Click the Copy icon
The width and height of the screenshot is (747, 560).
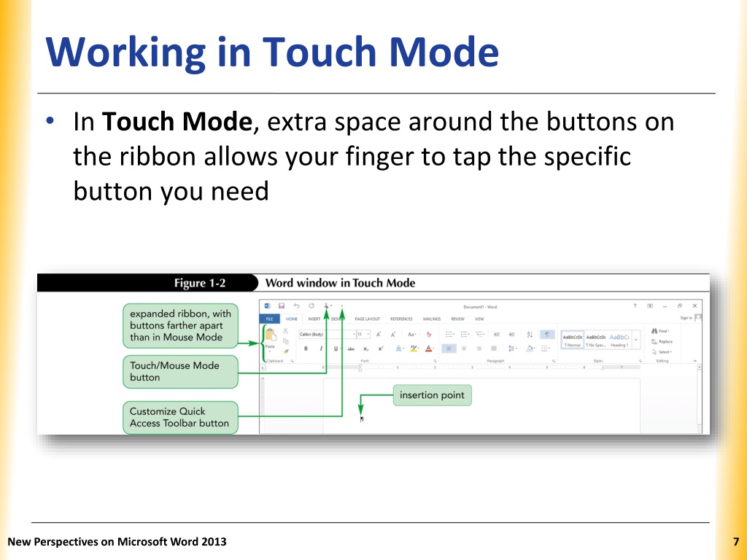(x=286, y=341)
